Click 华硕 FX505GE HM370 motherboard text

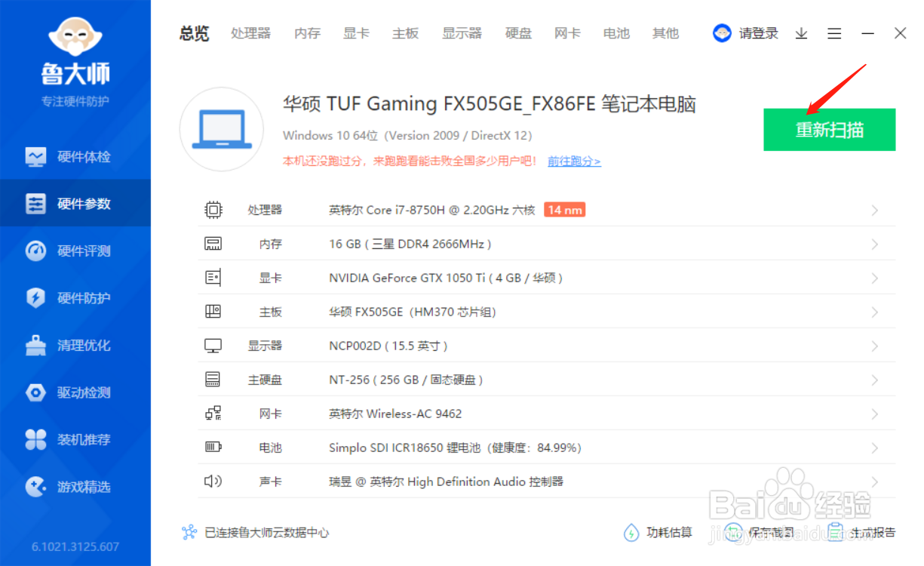coord(413,312)
